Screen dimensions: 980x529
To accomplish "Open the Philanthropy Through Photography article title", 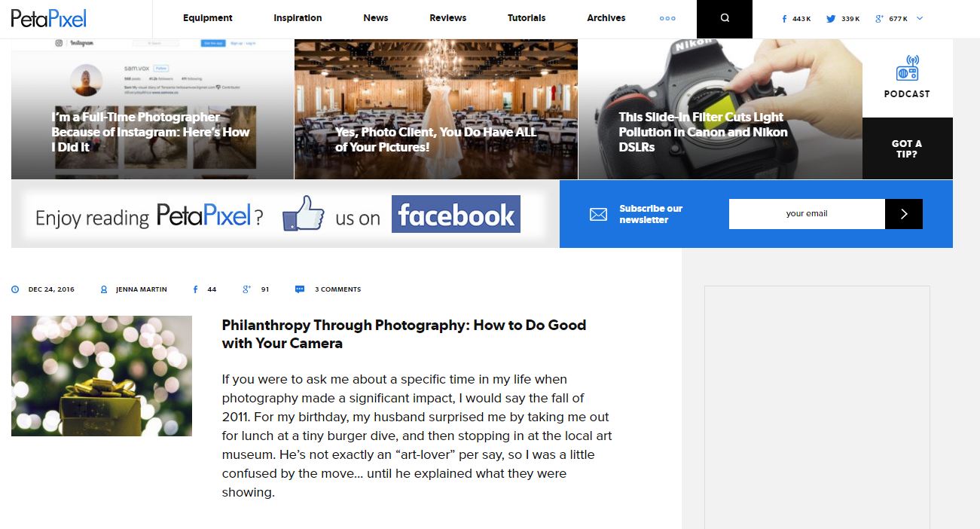I will (404, 334).
